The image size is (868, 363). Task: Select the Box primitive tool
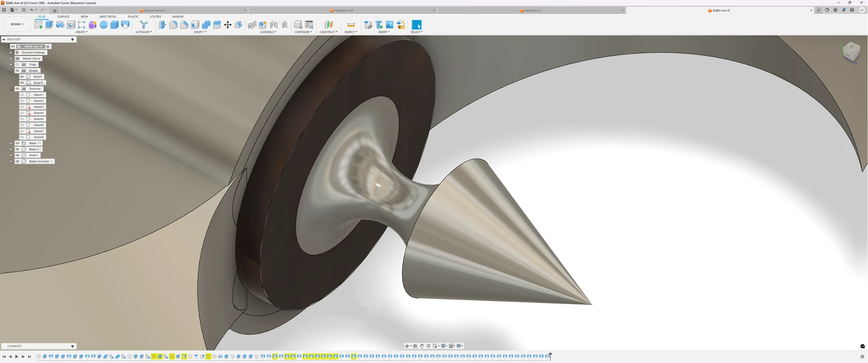(x=114, y=25)
